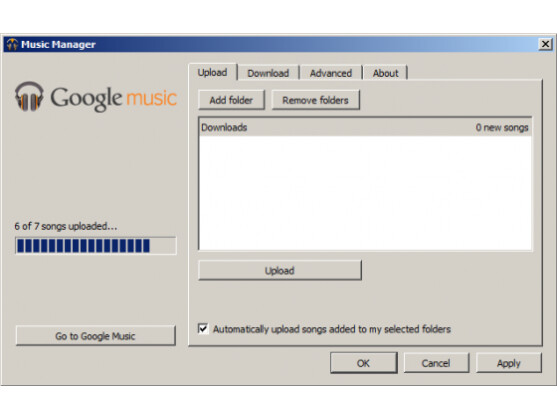This screenshot has height=418, width=557.
Task: Switch to the About tab
Action: click(x=385, y=73)
